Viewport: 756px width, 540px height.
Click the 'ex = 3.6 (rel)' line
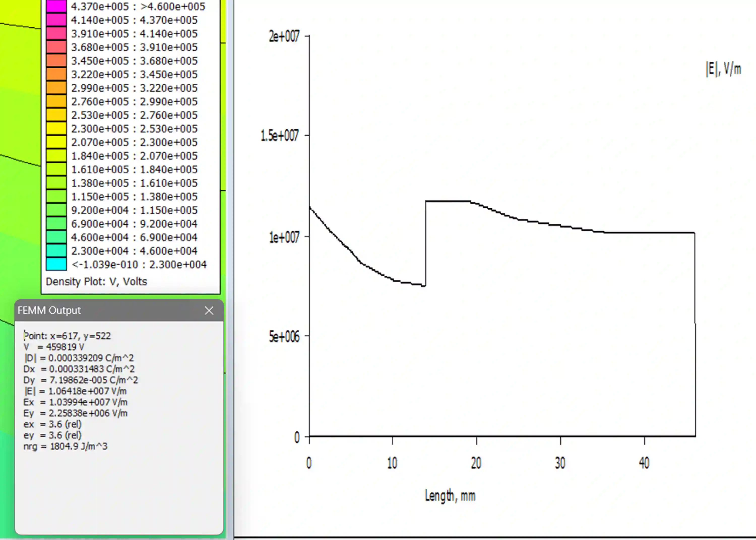pyautogui.click(x=52, y=424)
